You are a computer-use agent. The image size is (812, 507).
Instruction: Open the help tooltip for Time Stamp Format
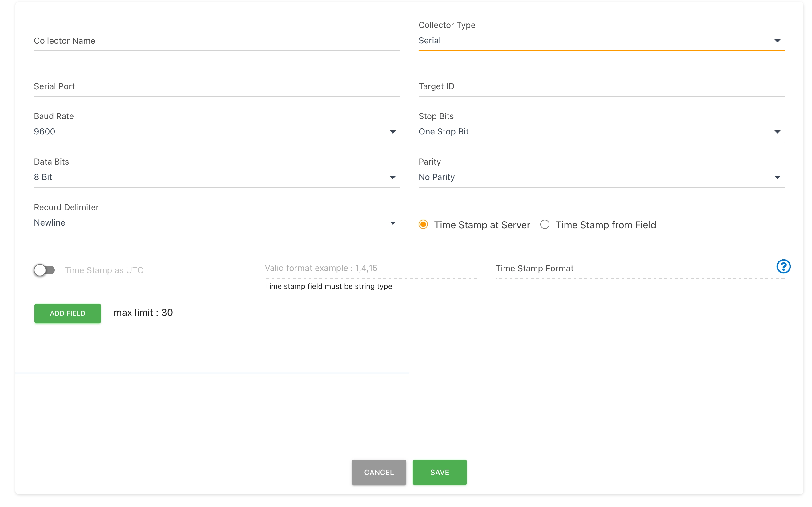pos(783,267)
